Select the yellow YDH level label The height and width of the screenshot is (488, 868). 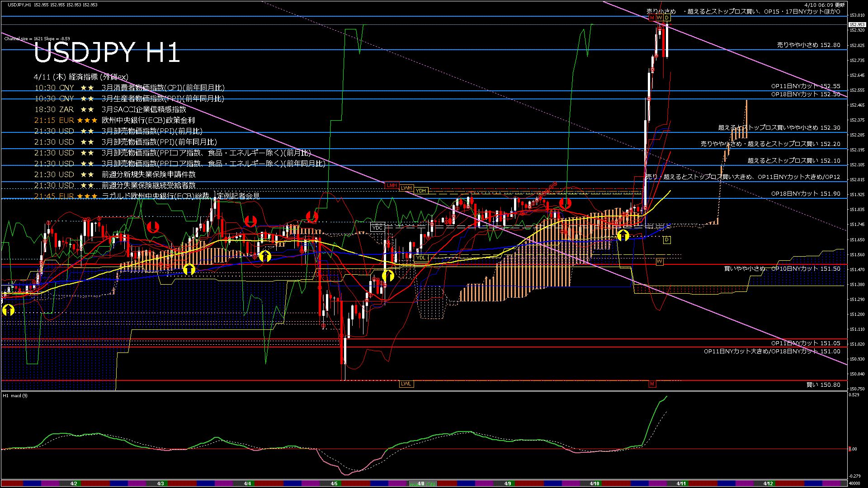pos(421,191)
